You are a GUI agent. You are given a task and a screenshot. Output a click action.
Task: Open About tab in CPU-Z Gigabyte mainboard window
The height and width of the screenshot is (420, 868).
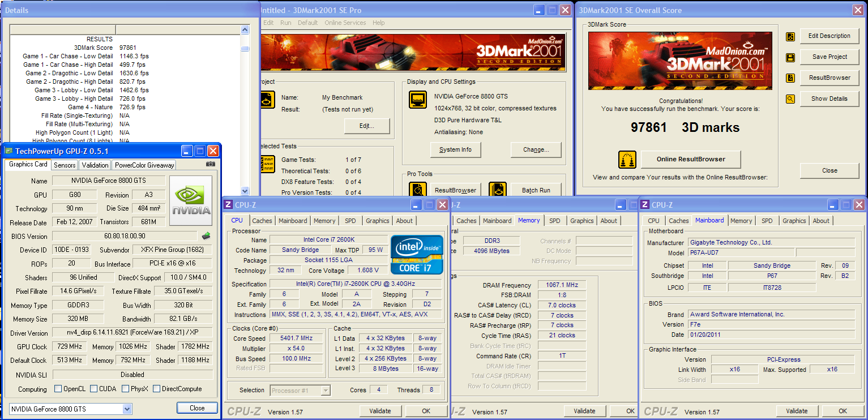coord(821,221)
